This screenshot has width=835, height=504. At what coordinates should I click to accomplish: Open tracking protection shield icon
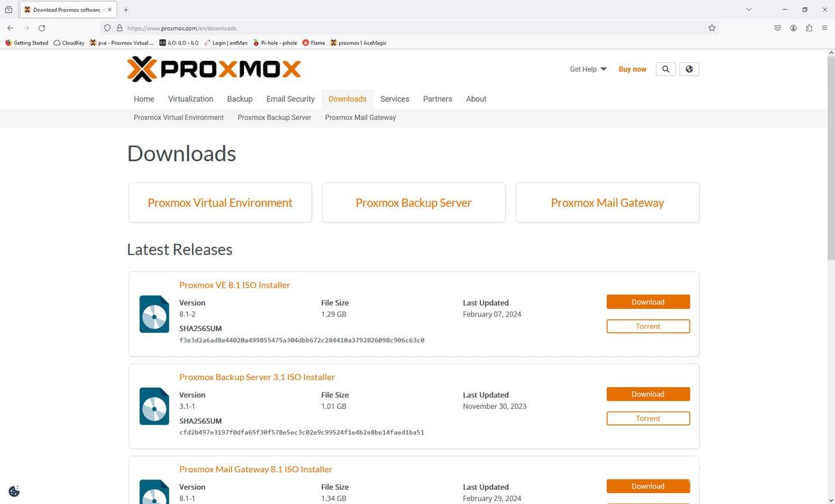coord(107,28)
